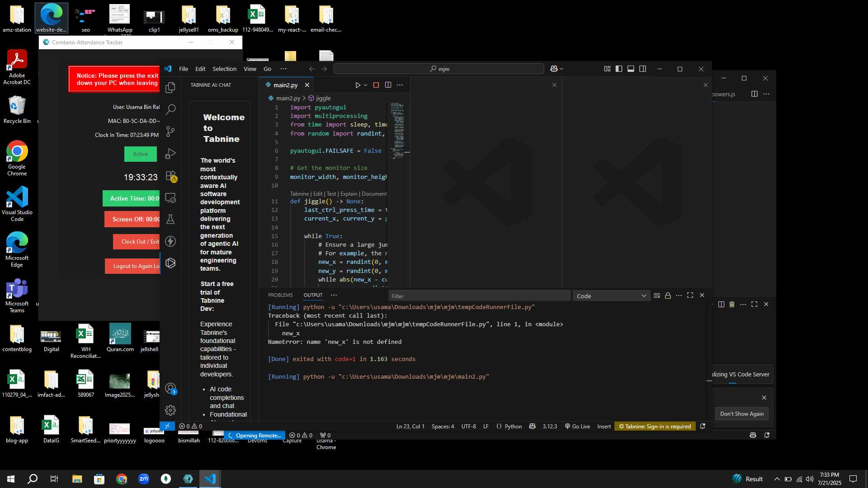Screen dimensions: 868x488
Task: Select the main2.py editor tab
Action: (x=285, y=85)
